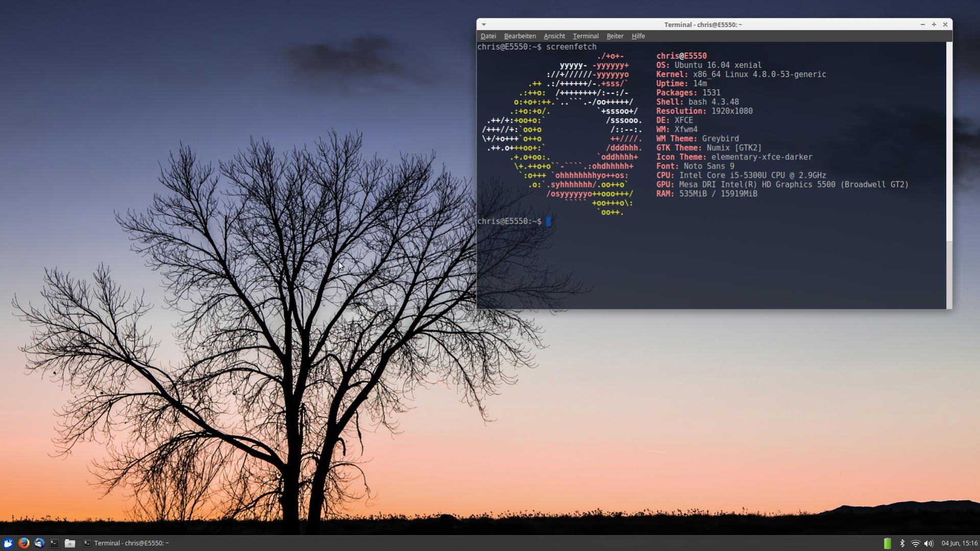Click the 'Uptime: 14m' line
980x551 pixels.
pos(682,84)
